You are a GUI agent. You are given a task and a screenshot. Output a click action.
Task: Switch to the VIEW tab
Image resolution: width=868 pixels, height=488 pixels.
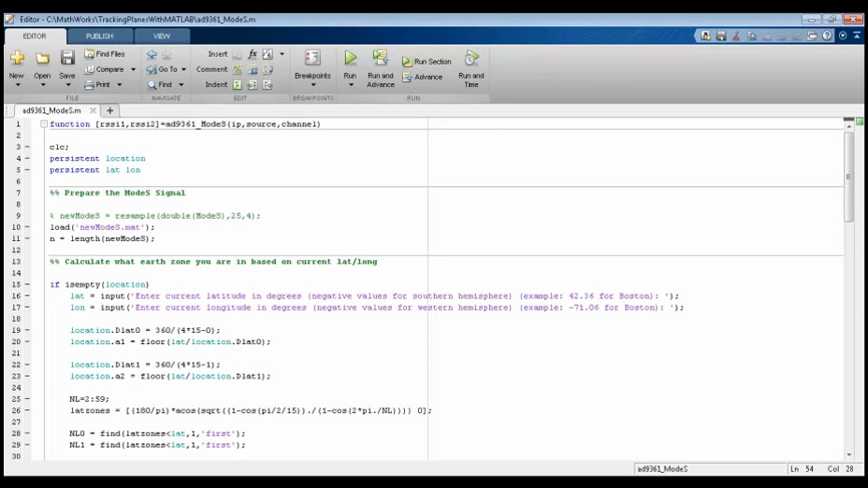[x=162, y=36]
